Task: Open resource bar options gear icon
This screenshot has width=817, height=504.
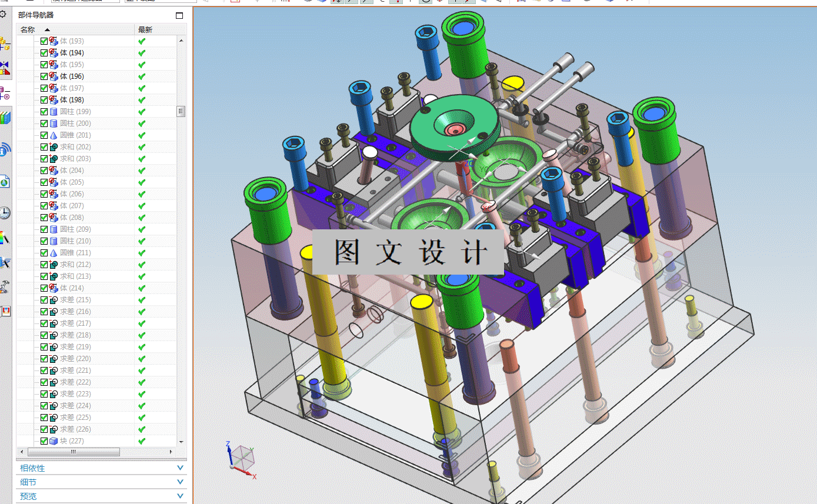Action: pyautogui.click(x=3, y=14)
